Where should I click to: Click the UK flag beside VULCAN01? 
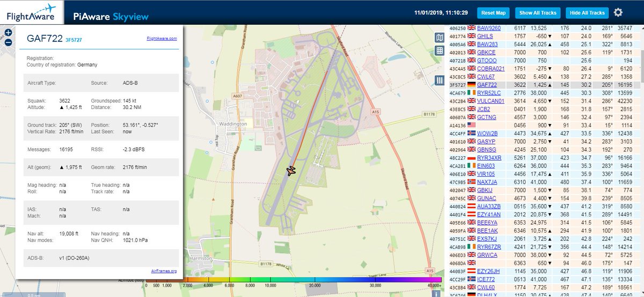click(472, 100)
